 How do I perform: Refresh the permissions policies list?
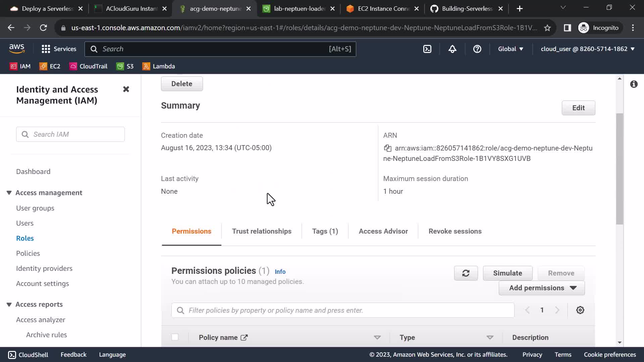pyautogui.click(x=466, y=273)
